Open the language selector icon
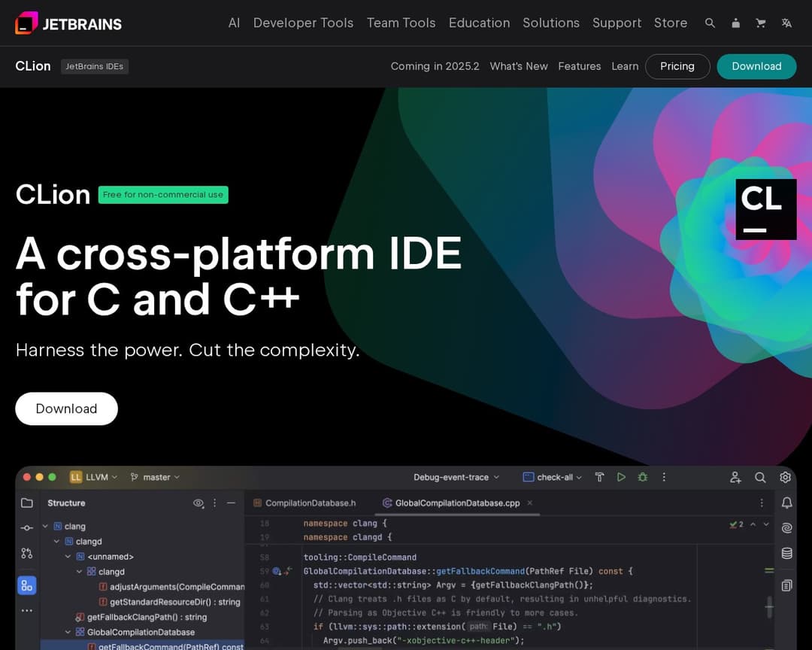The width and height of the screenshot is (812, 650). coord(786,23)
